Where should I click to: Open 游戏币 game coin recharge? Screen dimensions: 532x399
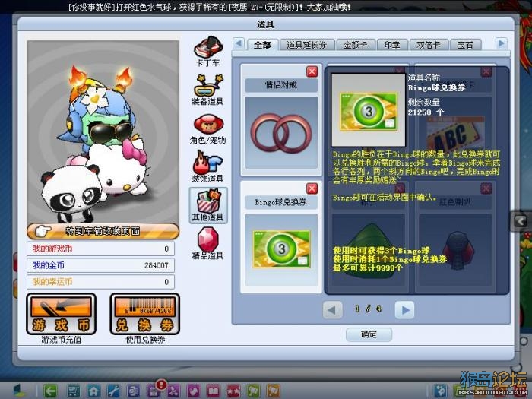(x=62, y=314)
